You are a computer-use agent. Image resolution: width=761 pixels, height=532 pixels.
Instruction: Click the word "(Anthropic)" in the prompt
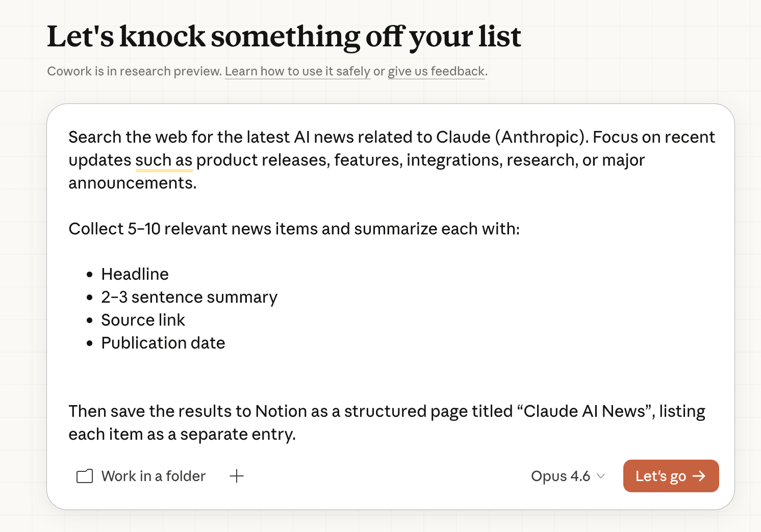point(542,137)
